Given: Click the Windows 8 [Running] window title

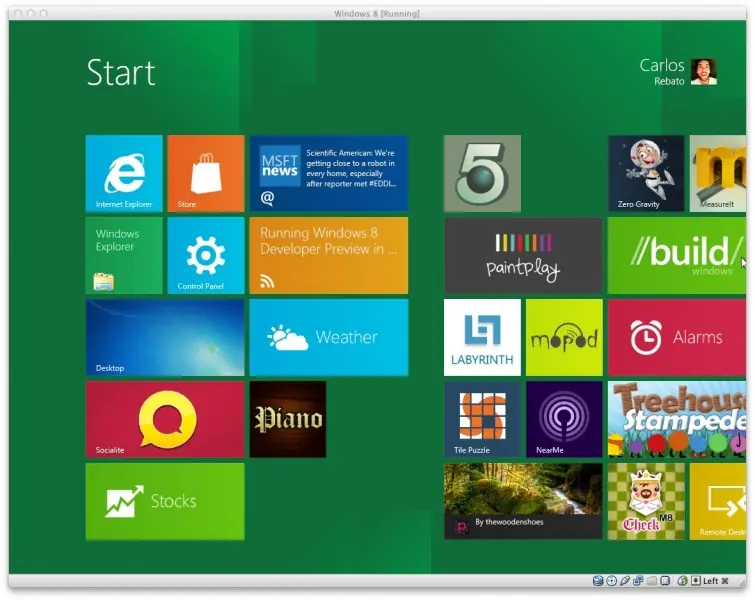Looking at the screenshot, I should click(x=377, y=13).
